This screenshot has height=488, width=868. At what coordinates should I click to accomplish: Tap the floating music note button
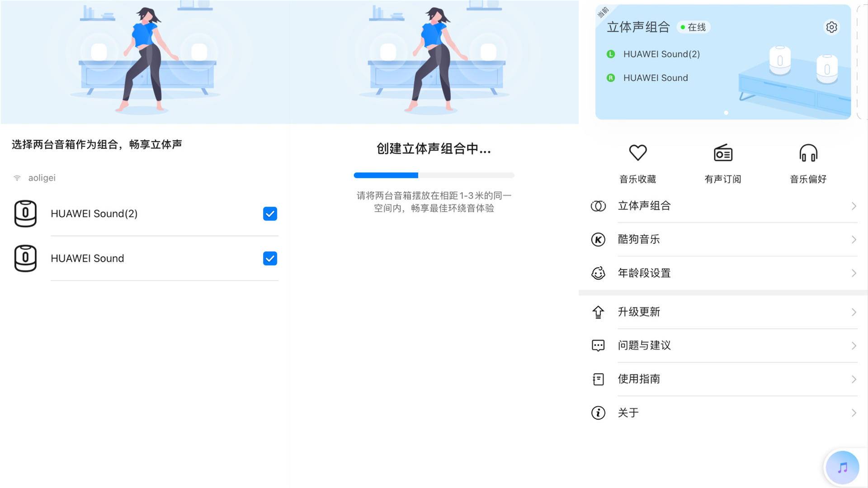point(842,468)
